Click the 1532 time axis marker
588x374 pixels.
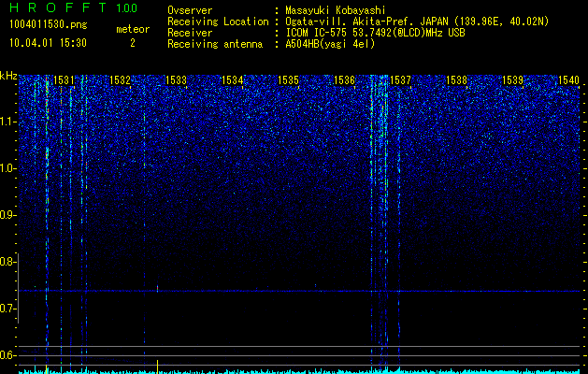(120, 79)
